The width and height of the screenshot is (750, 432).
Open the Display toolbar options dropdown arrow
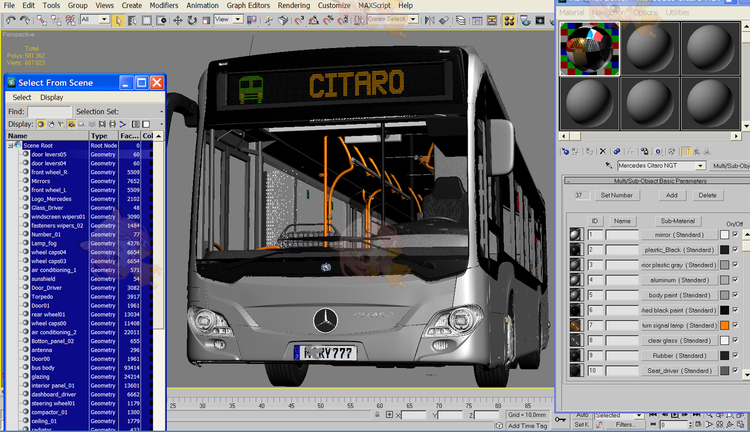pyautogui.click(x=161, y=124)
